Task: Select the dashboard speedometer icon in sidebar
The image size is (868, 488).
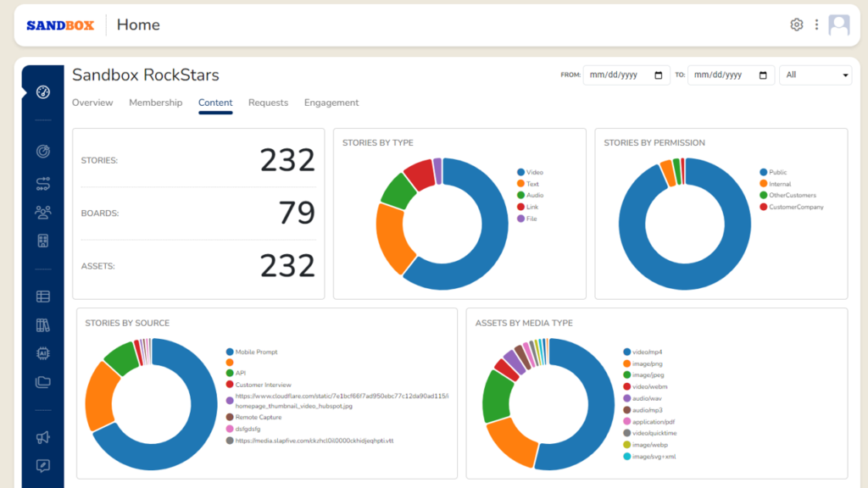Action: point(42,91)
